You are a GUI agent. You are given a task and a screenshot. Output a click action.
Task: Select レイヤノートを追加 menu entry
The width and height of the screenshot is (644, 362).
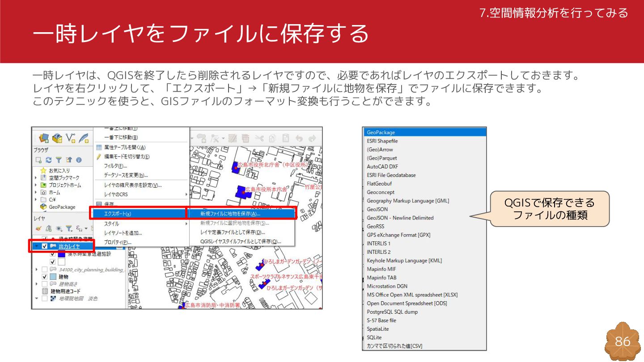point(142,233)
